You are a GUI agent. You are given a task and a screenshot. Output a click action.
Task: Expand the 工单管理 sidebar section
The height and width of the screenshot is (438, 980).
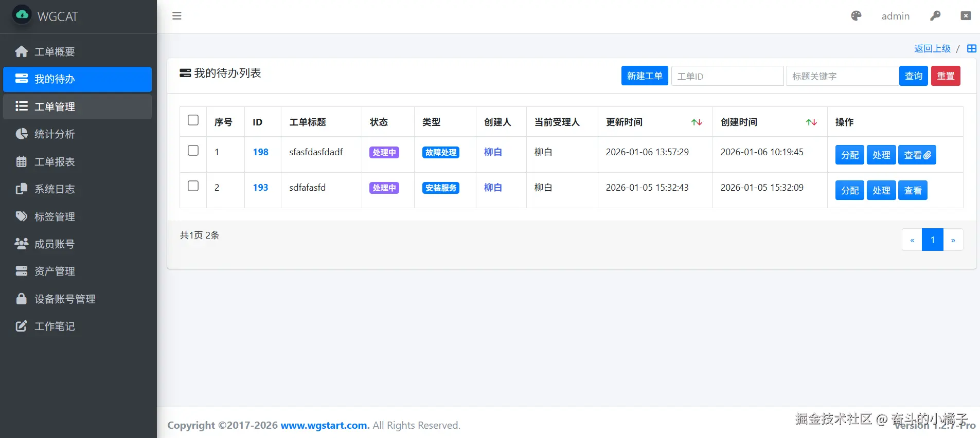78,106
